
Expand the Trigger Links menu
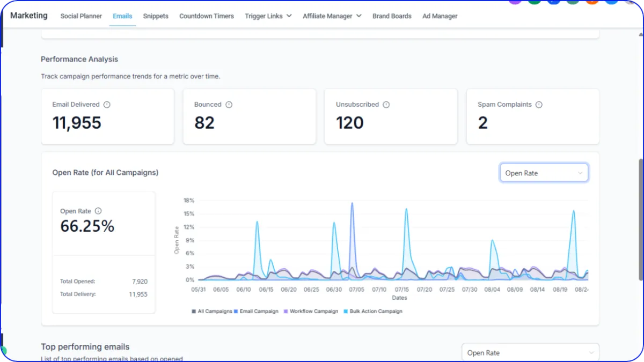[x=268, y=16]
